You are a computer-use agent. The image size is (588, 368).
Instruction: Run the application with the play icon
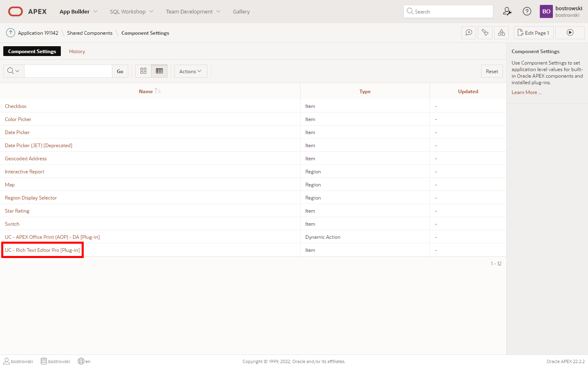tap(570, 33)
